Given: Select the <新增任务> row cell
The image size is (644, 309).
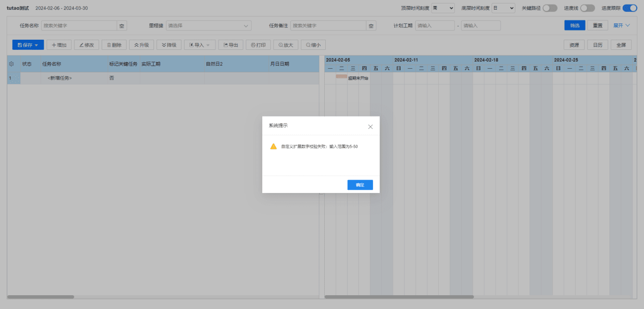Looking at the screenshot, I should pyautogui.click(x=60, y=78).
